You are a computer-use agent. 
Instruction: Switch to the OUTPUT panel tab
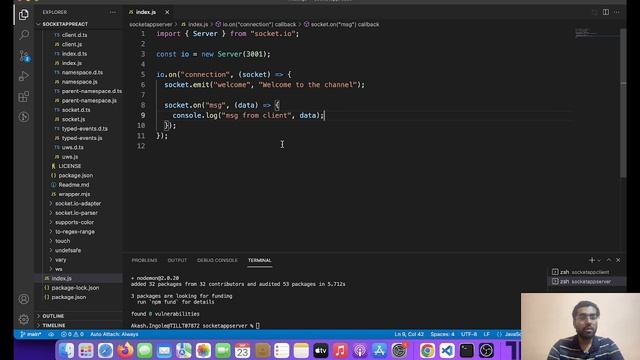(177, 260)
